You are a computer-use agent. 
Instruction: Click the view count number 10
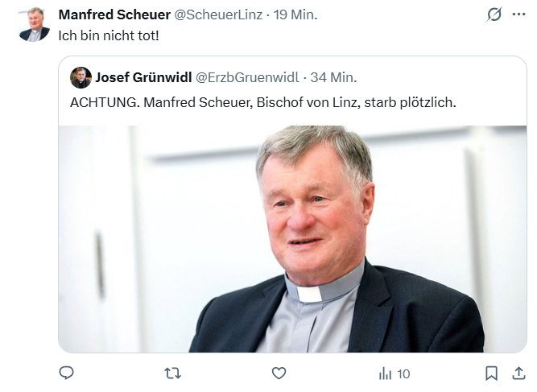point(403,373)
